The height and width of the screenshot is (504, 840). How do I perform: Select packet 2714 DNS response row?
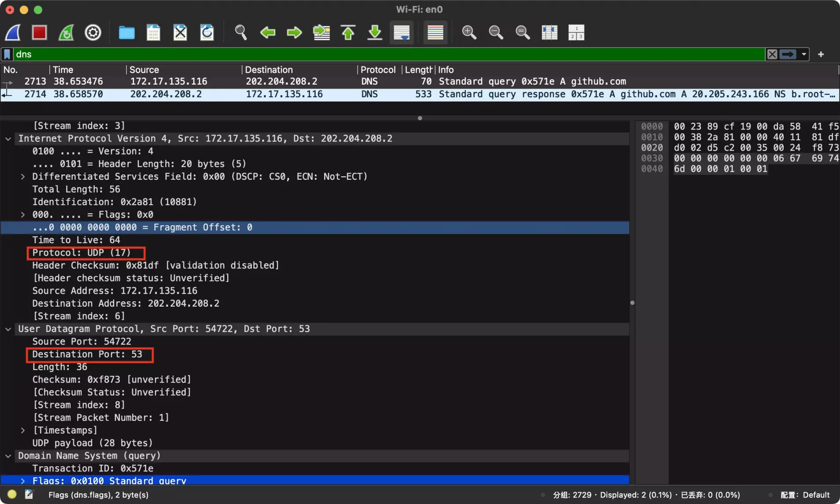[x=420, y=94]
